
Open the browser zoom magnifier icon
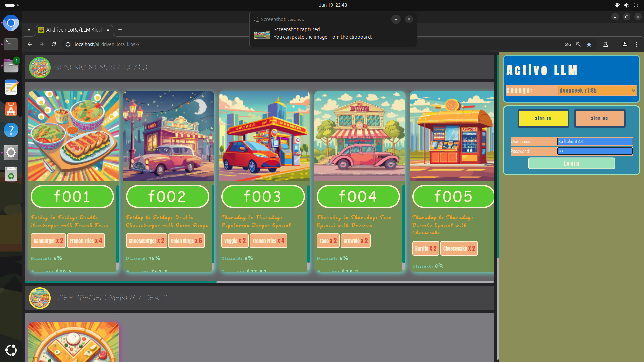(578, 44)
